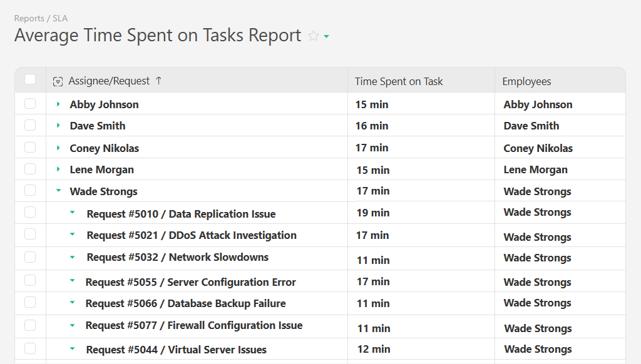The height and width of the screenshot is (364, 641).
Task: Check the select-all checkbox in the header
Action: pyautogui.click(x=29, y=79)
